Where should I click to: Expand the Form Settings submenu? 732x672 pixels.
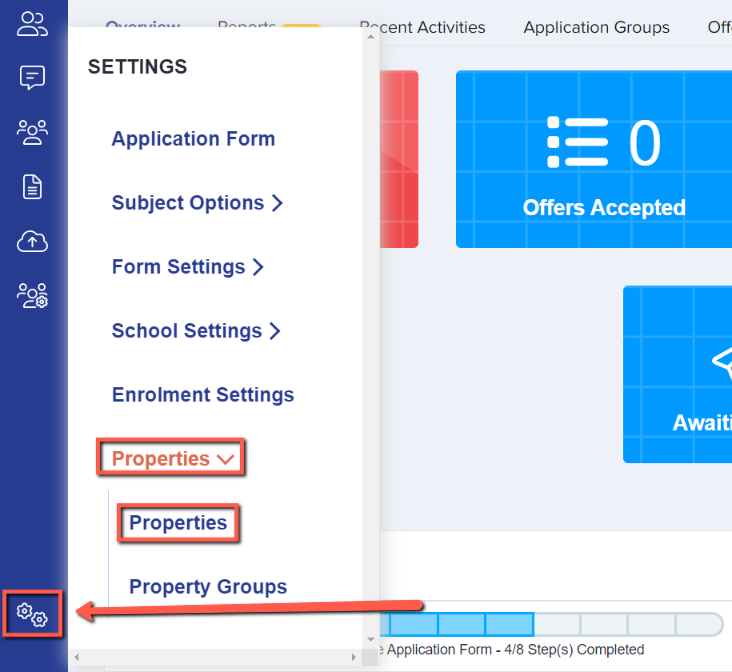pos(187,267)
